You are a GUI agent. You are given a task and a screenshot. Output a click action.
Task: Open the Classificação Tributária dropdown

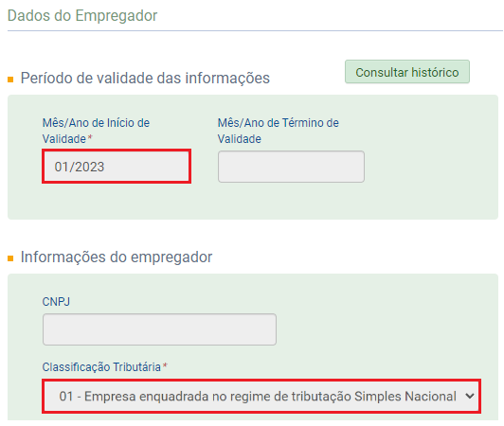click(261, 396)
